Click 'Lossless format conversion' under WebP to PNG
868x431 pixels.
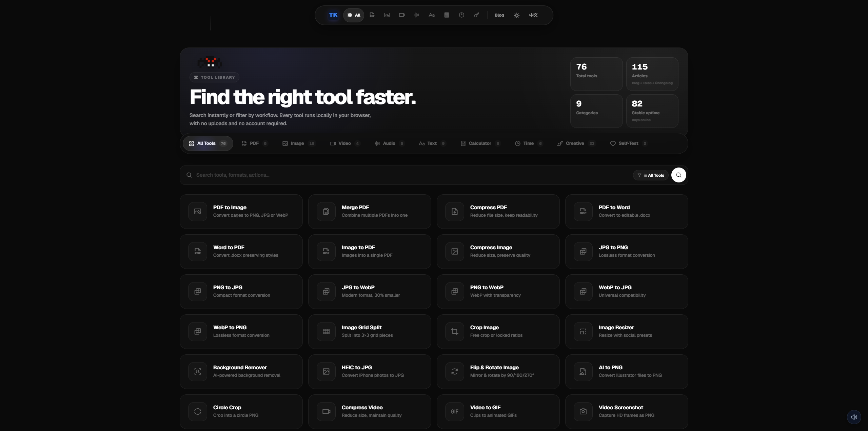coord(241,335)
